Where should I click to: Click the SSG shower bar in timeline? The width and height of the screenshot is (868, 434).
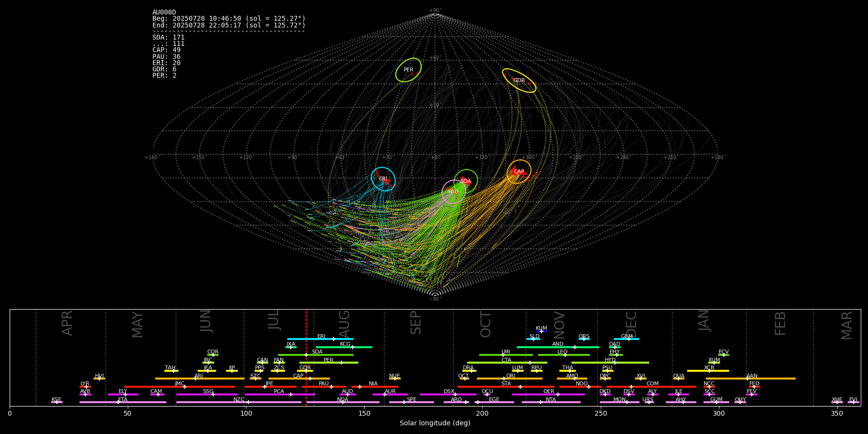207,394
